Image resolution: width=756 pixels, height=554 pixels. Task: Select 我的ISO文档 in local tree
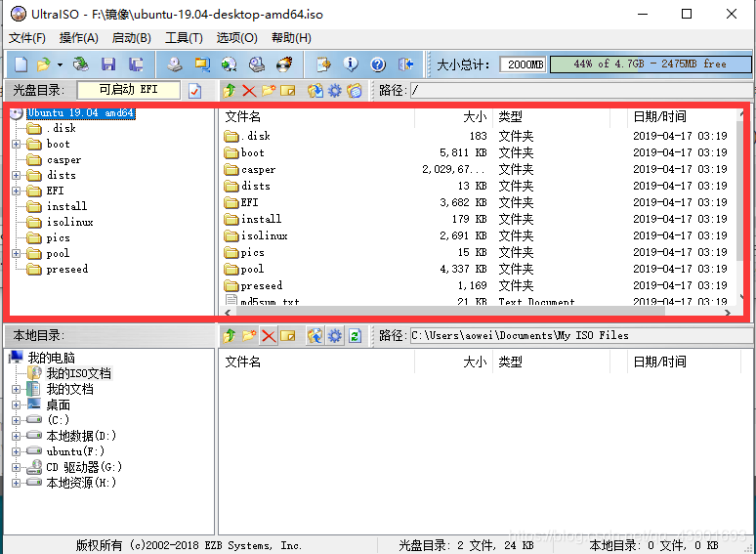coord(78,373)
